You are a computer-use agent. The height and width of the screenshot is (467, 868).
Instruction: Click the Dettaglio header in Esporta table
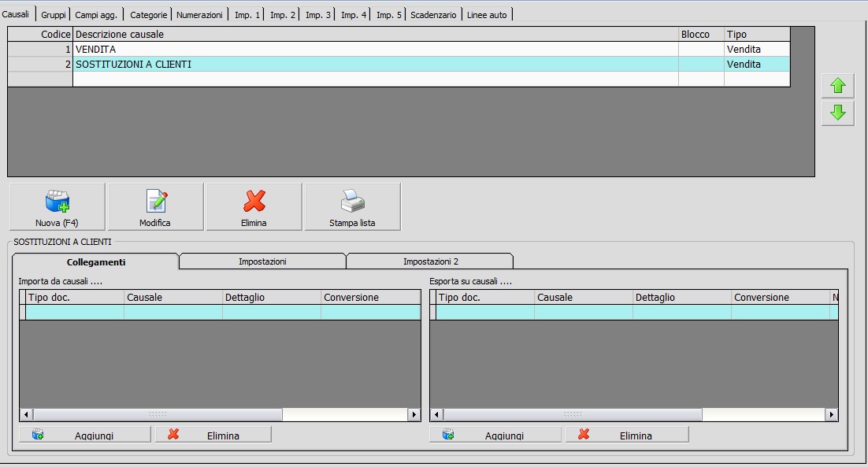(682, 297)
